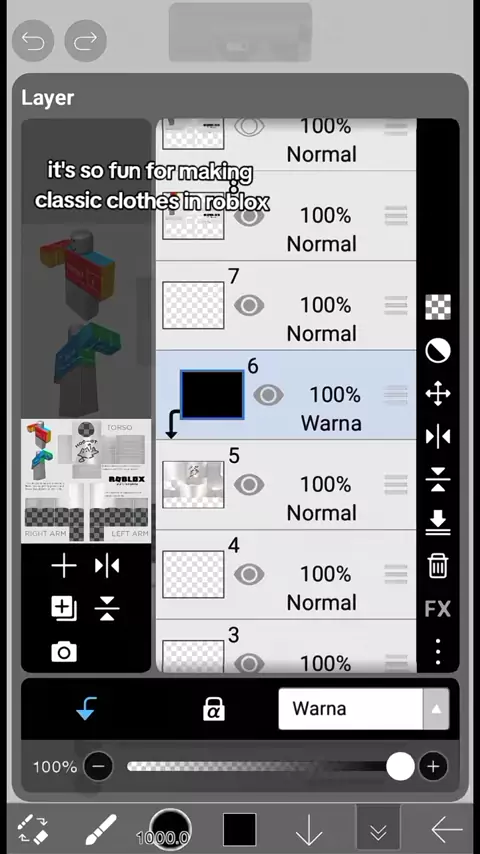Viewport: 480px width, 854px height.
Task: Open the Warna blend mode dropdown
Action: click(x=363, y=709)
